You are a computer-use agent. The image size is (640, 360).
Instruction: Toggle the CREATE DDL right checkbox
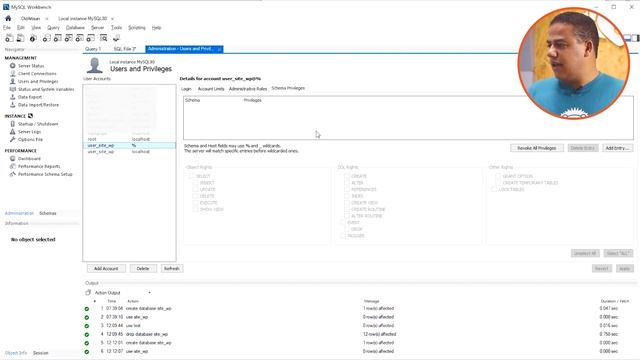tap(347, 176)
